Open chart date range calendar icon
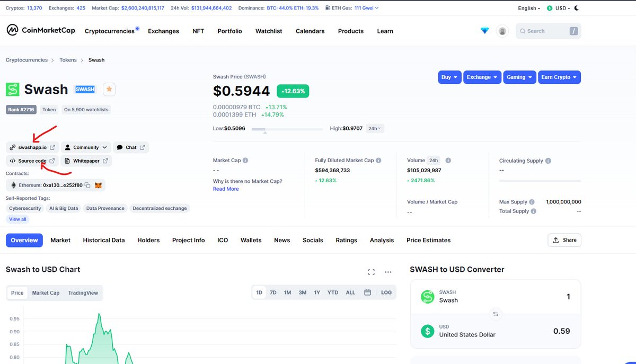Screen dimensions: 636x364 click(x=367, y=292)
